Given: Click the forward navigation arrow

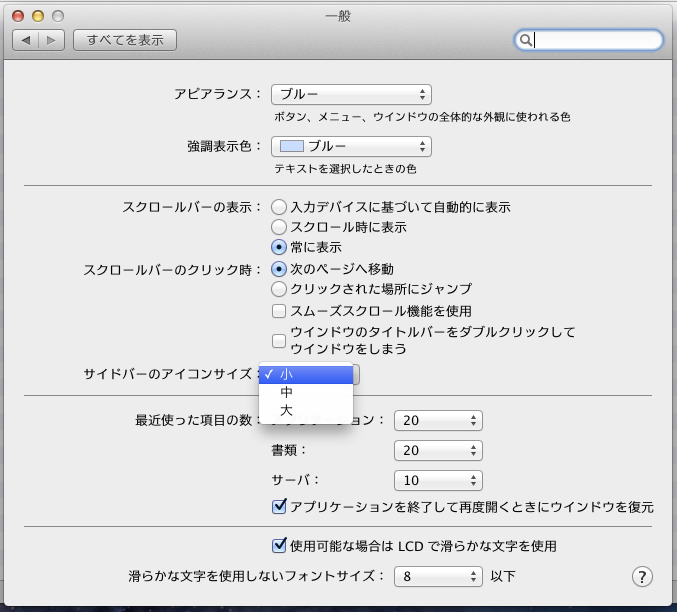Looking at the screenshot, I should click(52, 40).
